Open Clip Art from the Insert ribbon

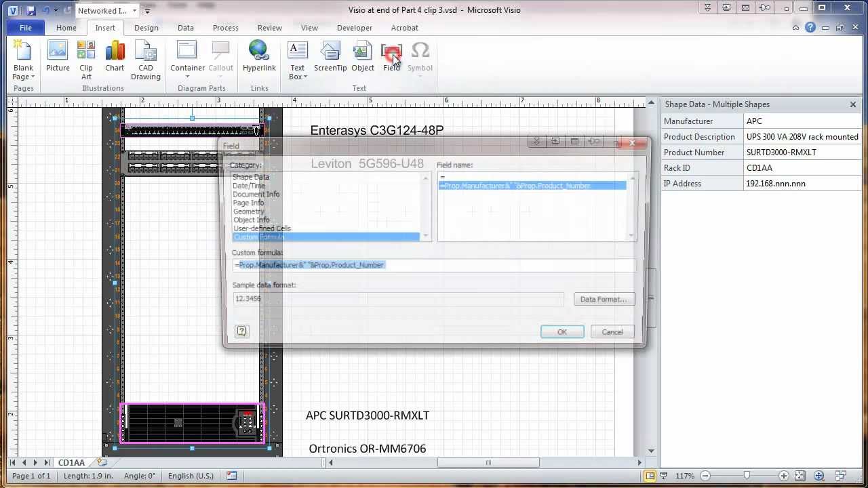tap(86, 60)
